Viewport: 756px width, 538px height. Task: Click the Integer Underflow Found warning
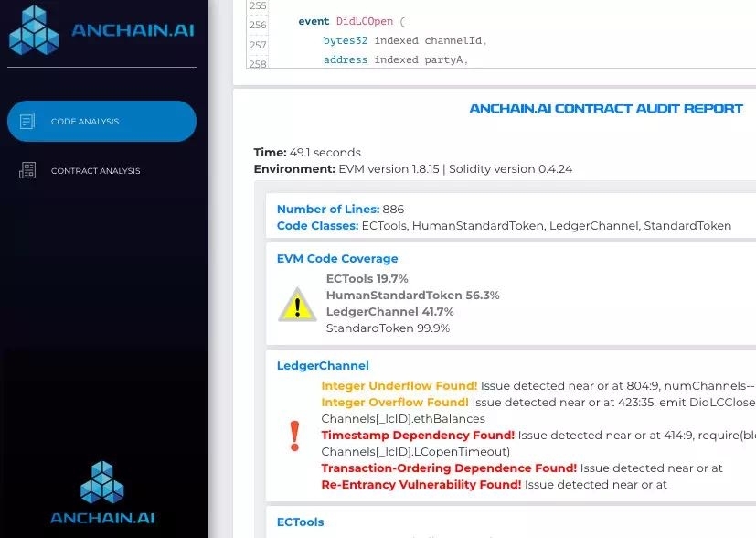(399, 386)
